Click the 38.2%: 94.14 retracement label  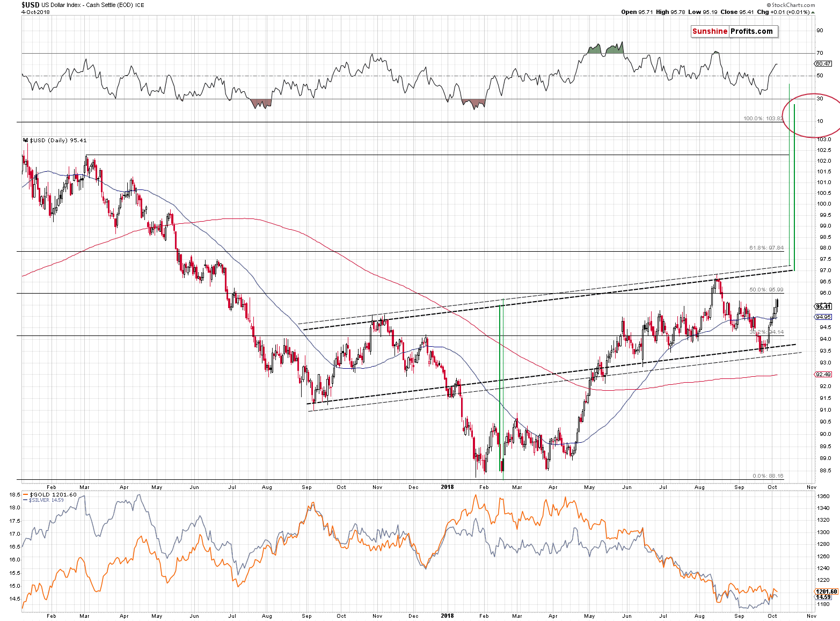(x=766, y=332)
